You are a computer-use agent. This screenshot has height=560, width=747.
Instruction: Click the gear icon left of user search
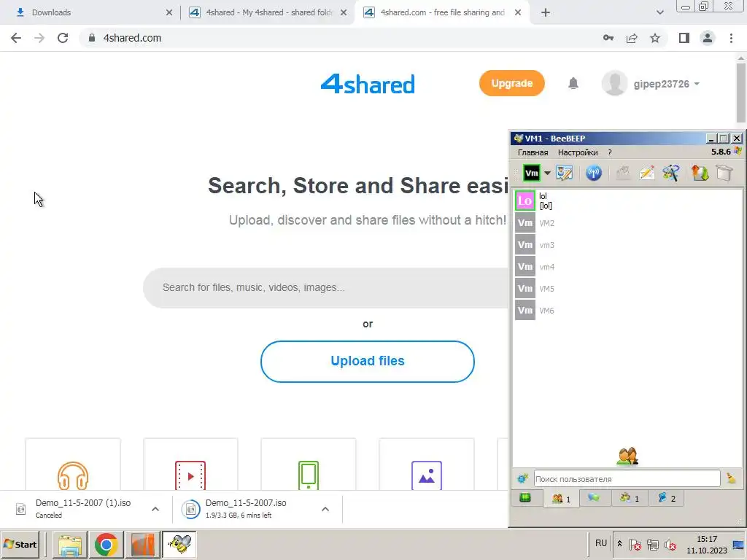[x=522, y=478]
